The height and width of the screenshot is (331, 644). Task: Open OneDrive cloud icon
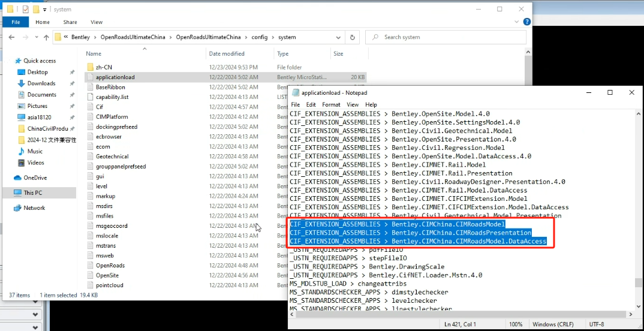(17, 178)
